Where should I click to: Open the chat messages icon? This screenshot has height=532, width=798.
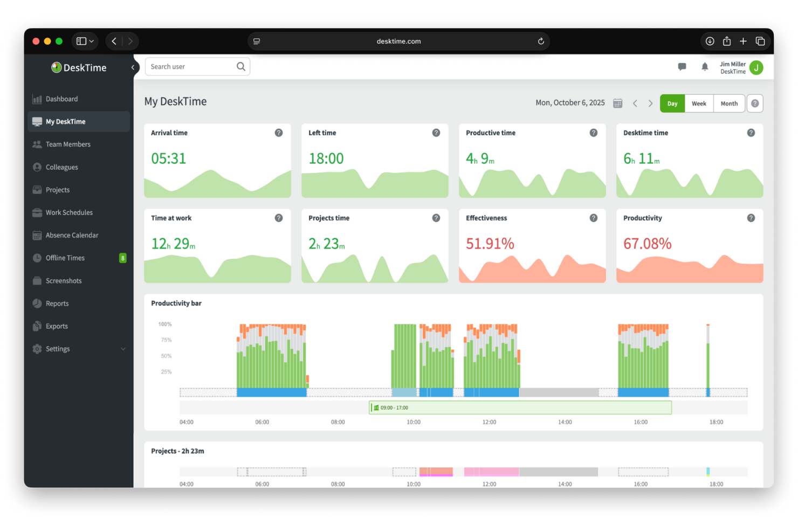point(682,67)
